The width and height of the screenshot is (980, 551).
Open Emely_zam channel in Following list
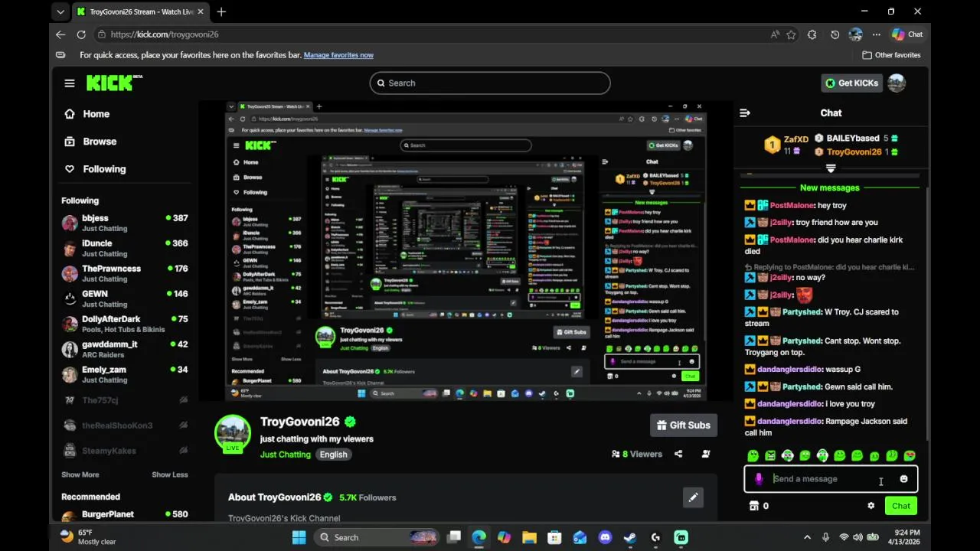pos(126,374)
